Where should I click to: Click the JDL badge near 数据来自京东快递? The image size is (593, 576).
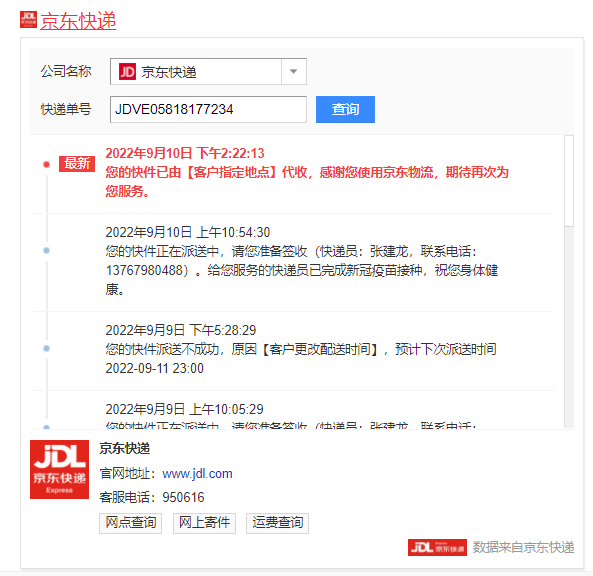(437, 547)
